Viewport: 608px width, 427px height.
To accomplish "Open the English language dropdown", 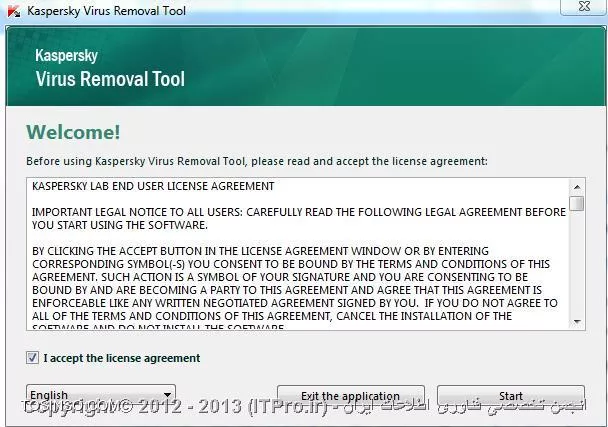I will (101, 395).
